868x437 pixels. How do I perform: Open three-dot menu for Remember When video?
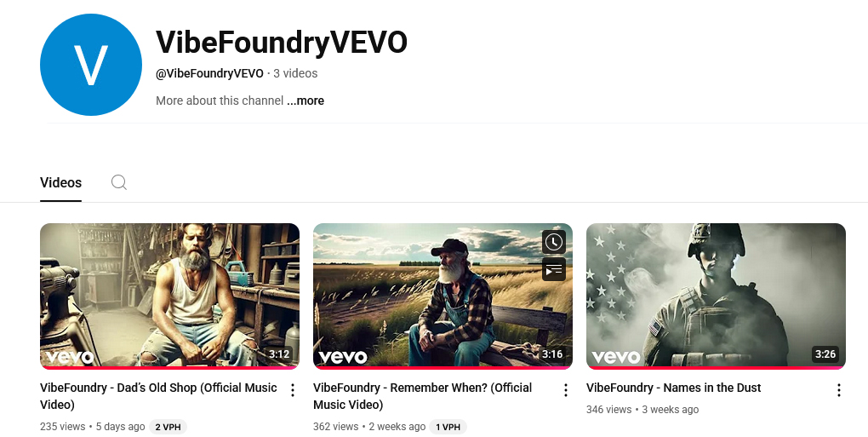click(x=566, y=390)
